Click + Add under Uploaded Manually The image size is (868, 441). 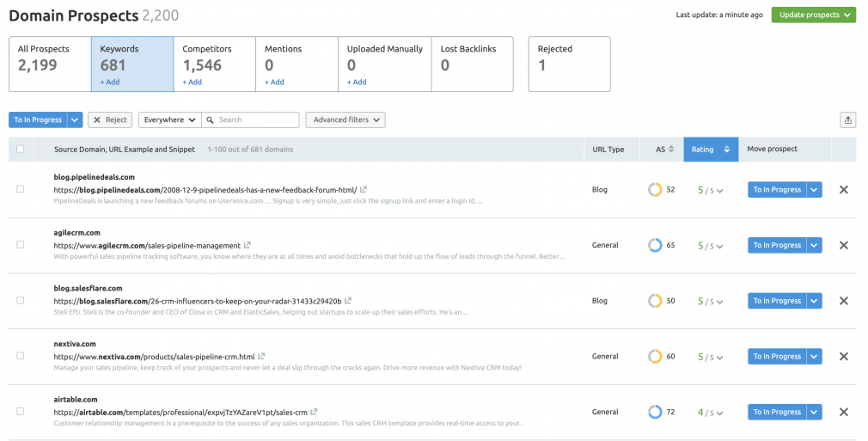click(x=357, y=82)
